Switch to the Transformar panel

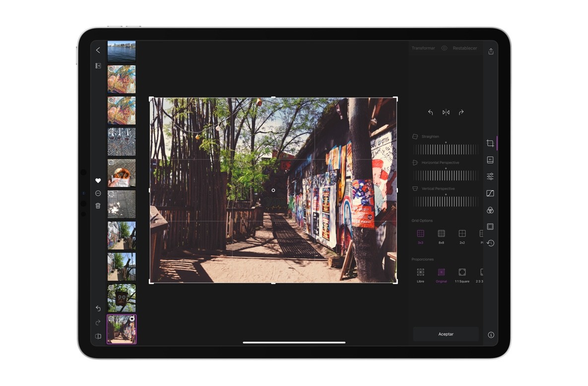point(423,48)
